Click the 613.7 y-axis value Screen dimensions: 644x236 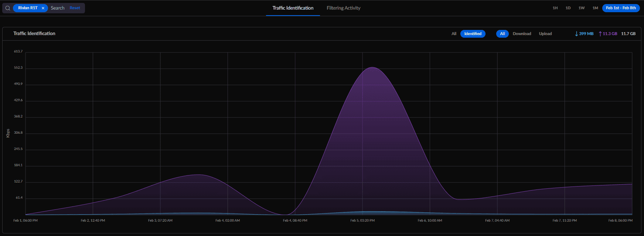(x=18, y=51)
